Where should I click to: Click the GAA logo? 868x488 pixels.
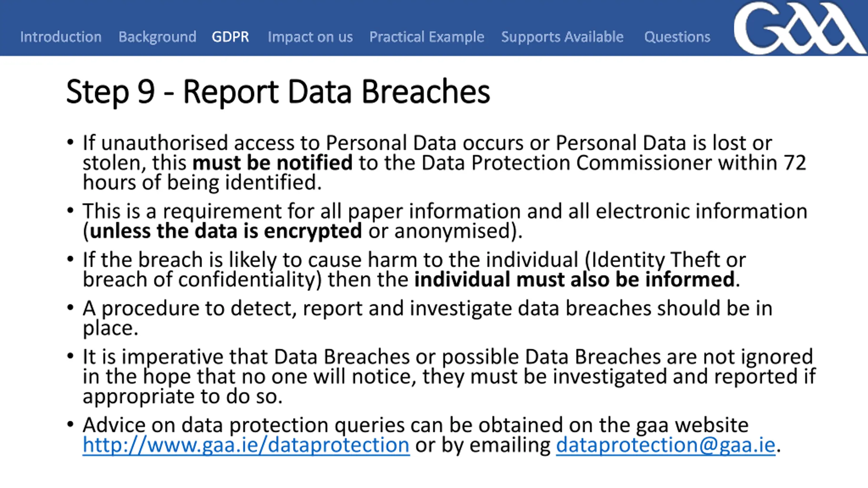[x=800, y=28]
